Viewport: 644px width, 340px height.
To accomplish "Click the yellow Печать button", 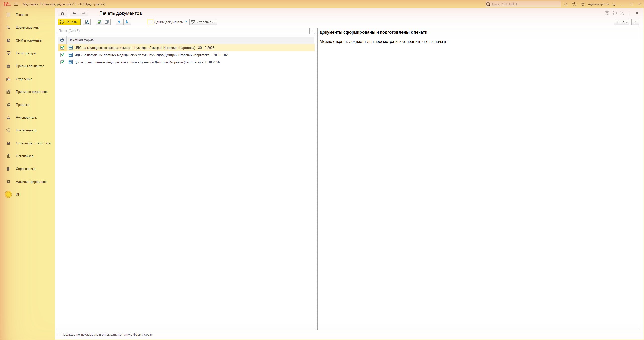I will coord(69,22).
